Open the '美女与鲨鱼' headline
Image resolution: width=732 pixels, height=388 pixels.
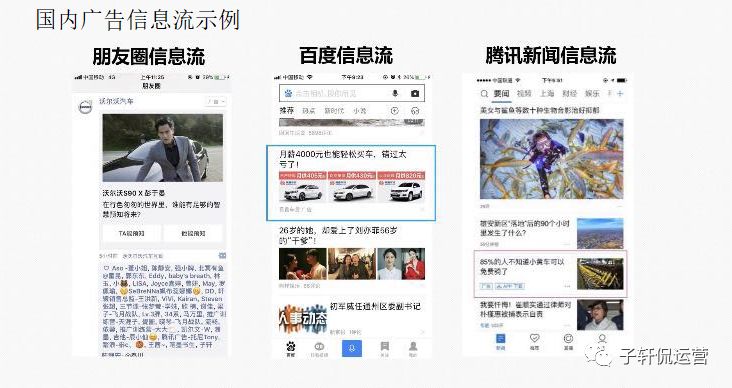[540, 111]
